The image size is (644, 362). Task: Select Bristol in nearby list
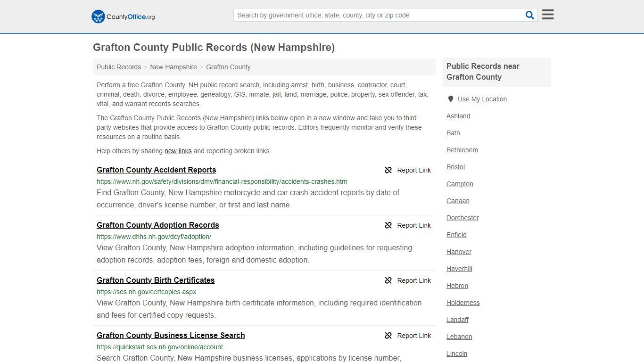click(x=455, y=167)
